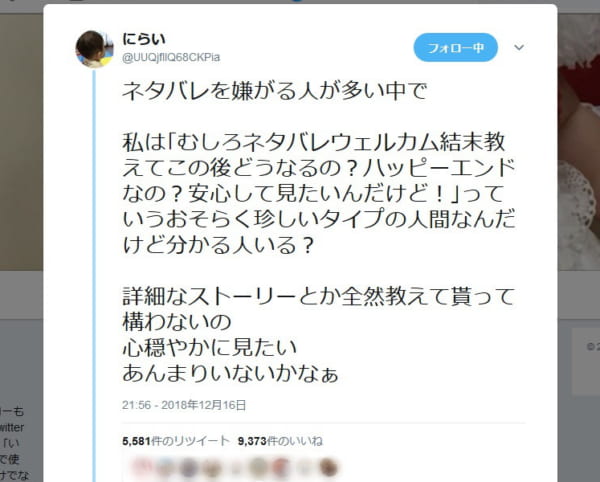Open the 21:56 - 2018年12月16日 timestamp link
The image size is (600, 482).
pyautogui.click(x=184, y=405)
